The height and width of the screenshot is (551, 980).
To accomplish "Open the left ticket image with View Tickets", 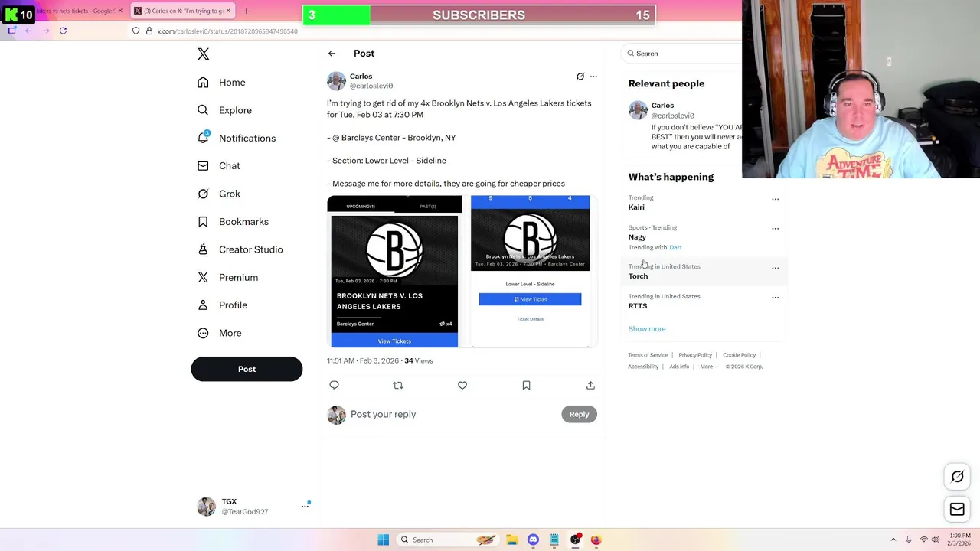I will pyautogui.click(x=394, y=272).
